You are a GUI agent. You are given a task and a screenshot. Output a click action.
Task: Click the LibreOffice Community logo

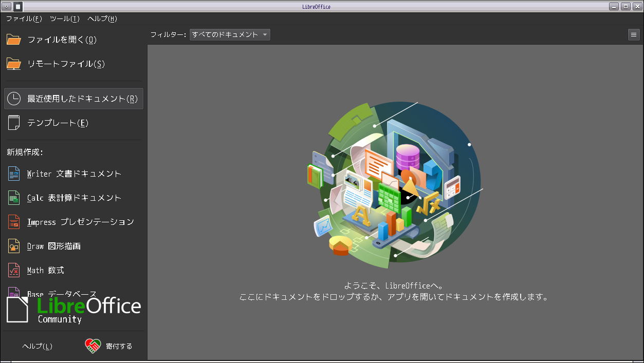[73, 310]
